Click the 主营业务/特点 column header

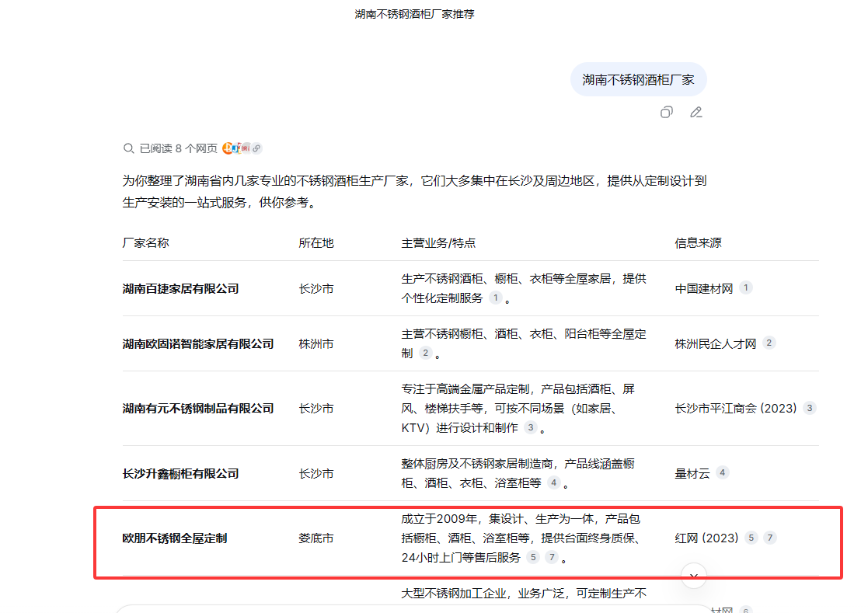[x=438, y=243]
